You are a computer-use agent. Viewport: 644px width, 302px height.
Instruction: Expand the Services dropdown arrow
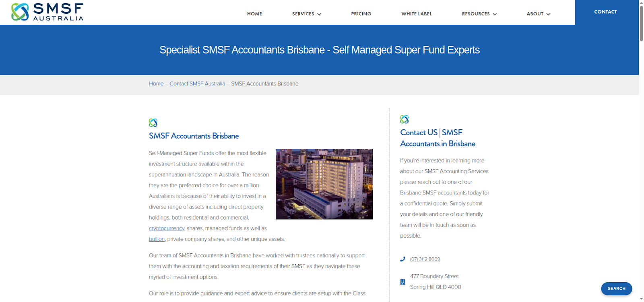319,14
